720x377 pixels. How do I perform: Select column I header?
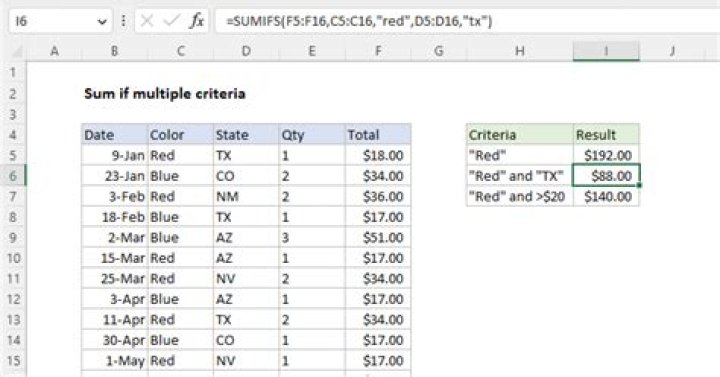[x=606, y=51]
